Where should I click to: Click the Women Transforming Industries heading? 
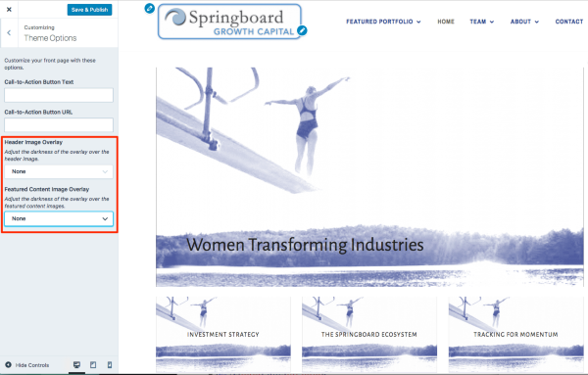coord(305,245)
